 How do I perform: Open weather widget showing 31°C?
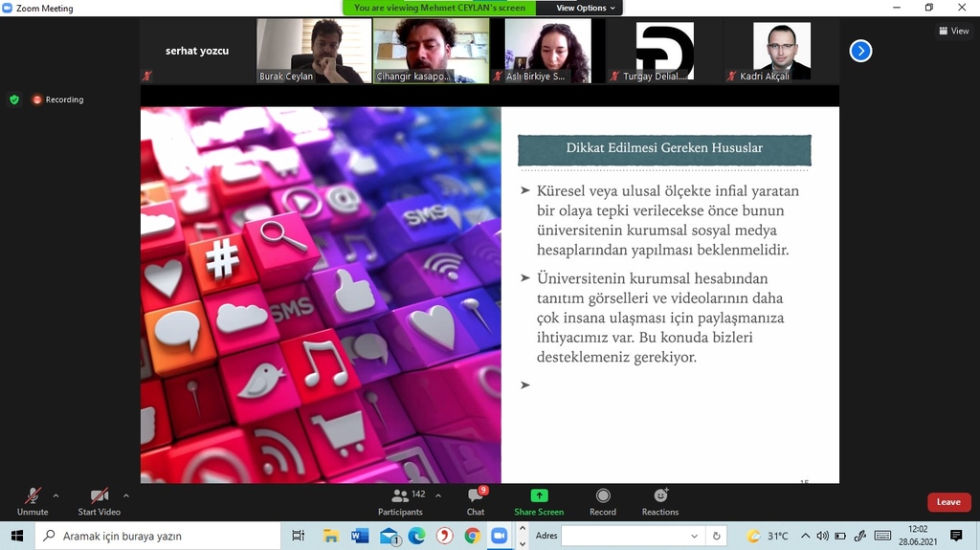768,536
